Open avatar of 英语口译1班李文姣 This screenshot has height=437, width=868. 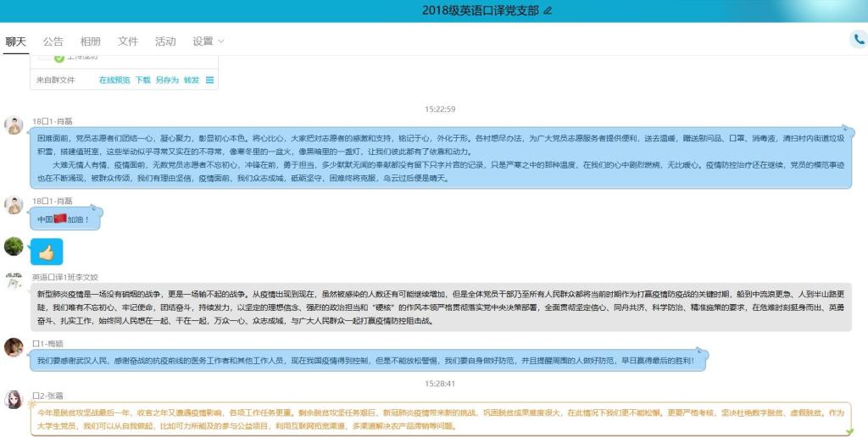coord(14,282)
